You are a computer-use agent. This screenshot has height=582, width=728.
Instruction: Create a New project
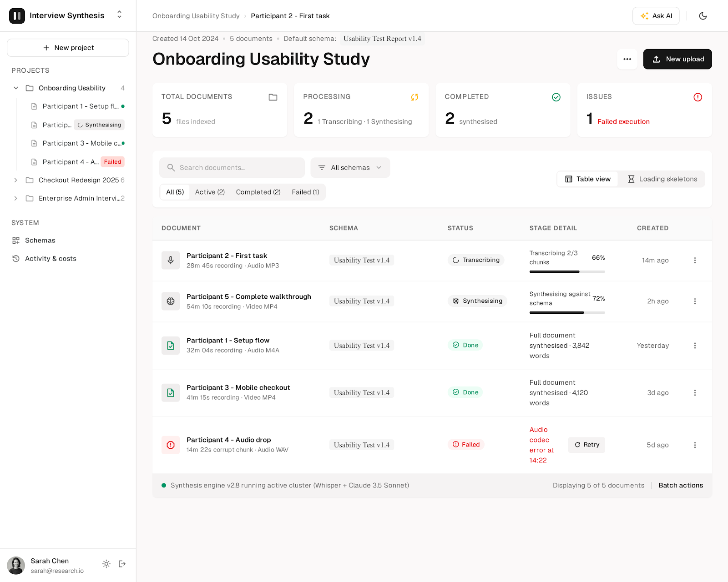point(68,48)
